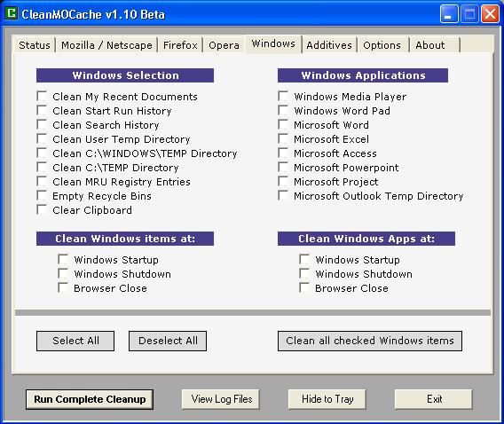Open View Log Files

220,399
